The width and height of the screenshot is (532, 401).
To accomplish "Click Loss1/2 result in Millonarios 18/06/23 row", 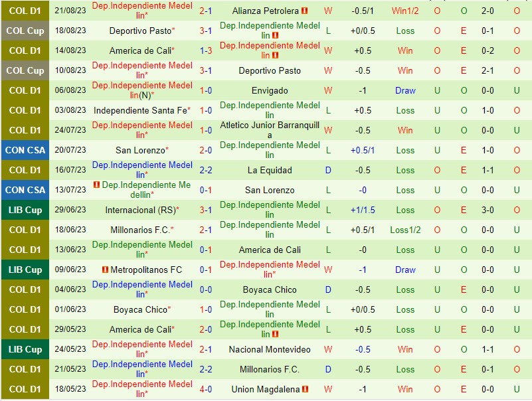I will pos(405,230).
